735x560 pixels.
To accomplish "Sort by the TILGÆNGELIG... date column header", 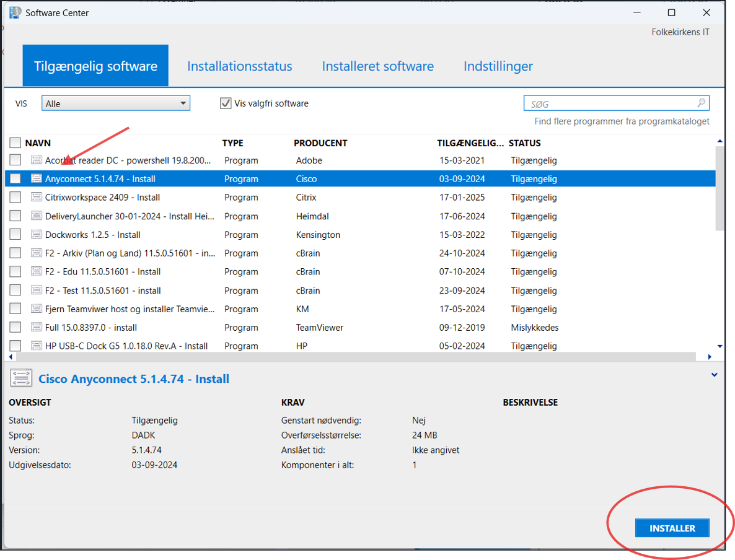I will coord(470,143).
